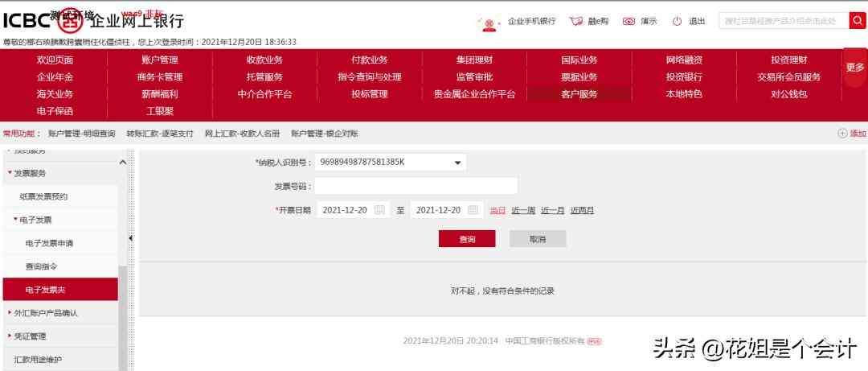Open the end date calendar picker icon
The image size is (868, 371).
[x=473, y=210]
